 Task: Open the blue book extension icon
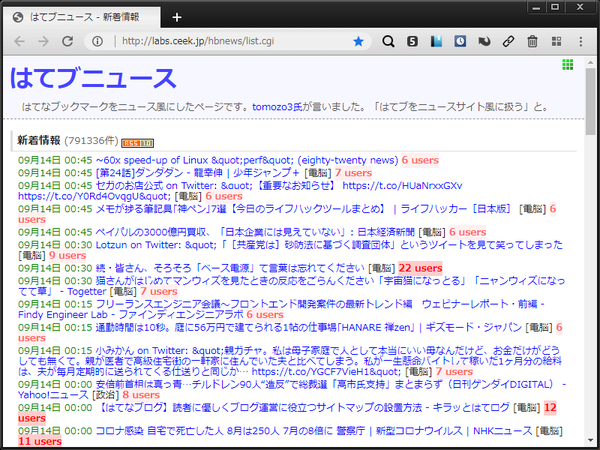coord(436,41)
